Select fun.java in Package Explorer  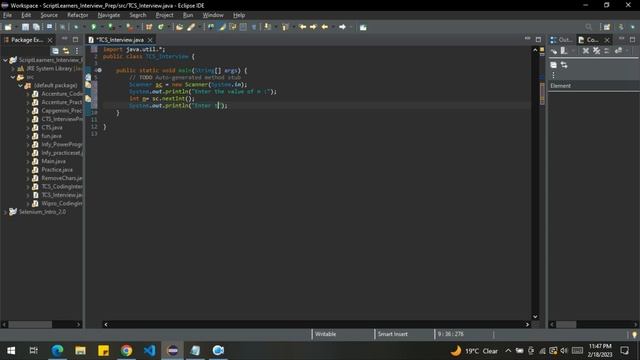click(51, 136)
